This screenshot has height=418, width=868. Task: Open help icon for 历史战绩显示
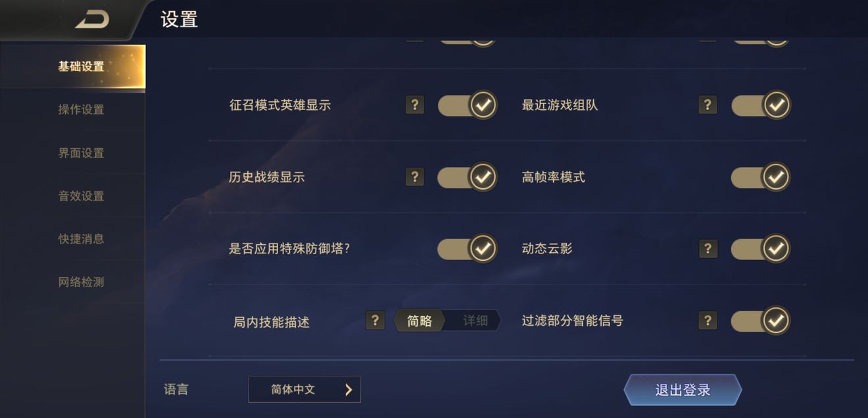click(x=414, y=176)
